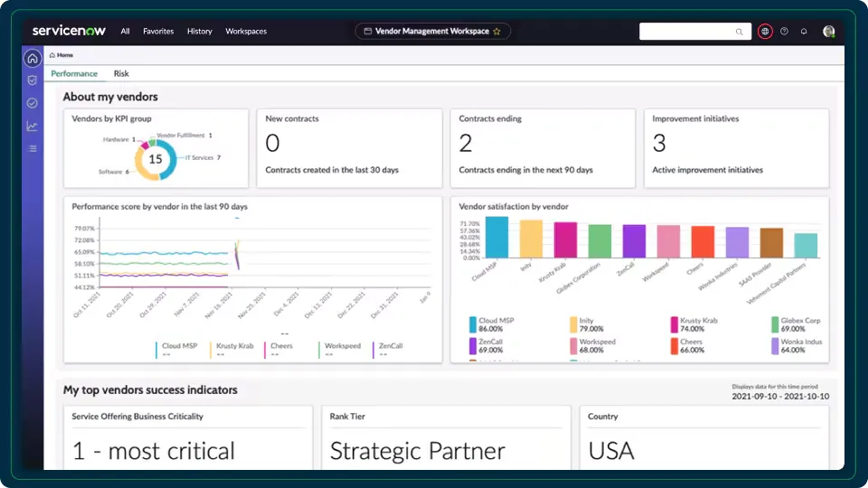Toggle Cheers in the performance chart legend

(278, 349)
